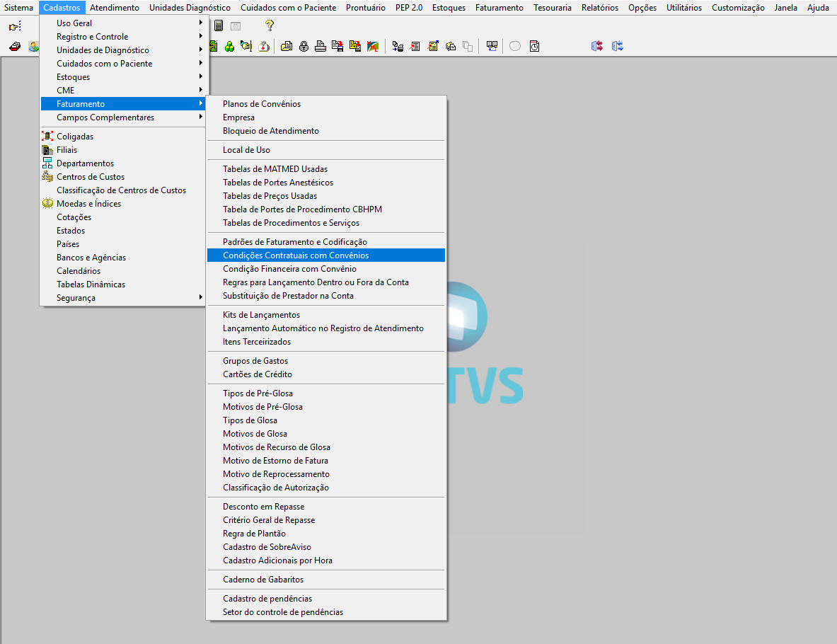Image resolution: width=837 pixels, height=644 pixels.
Task: Click the empty circle toolbar icon
Action: [515, 46]
